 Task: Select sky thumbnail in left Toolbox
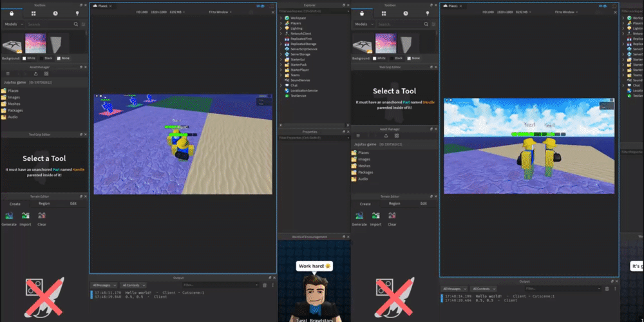(35, 43)
